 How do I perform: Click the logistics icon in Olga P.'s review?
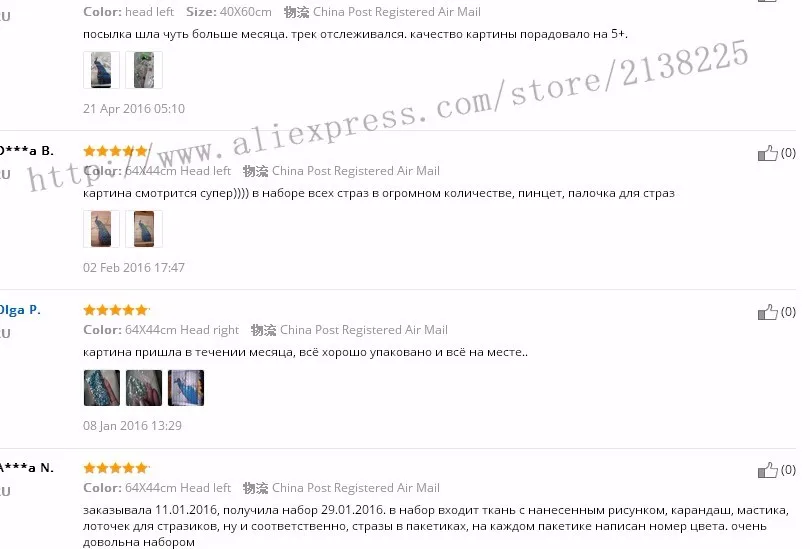click(x=263, y=330)
